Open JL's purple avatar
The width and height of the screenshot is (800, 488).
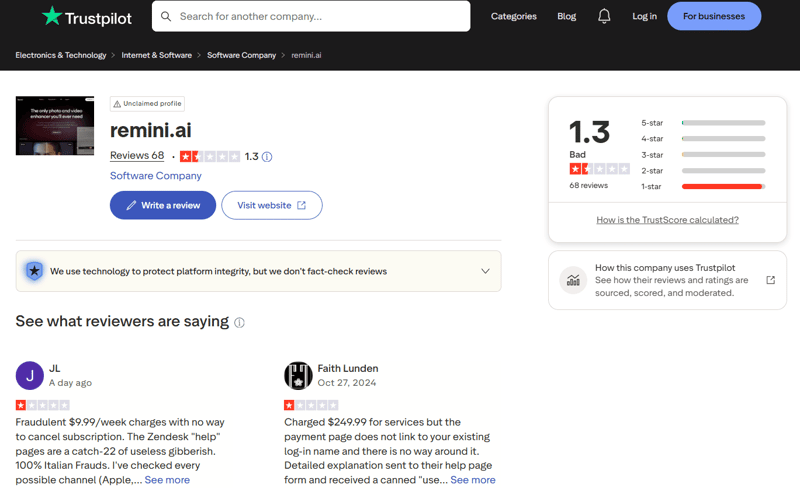[x=30, y=376]
